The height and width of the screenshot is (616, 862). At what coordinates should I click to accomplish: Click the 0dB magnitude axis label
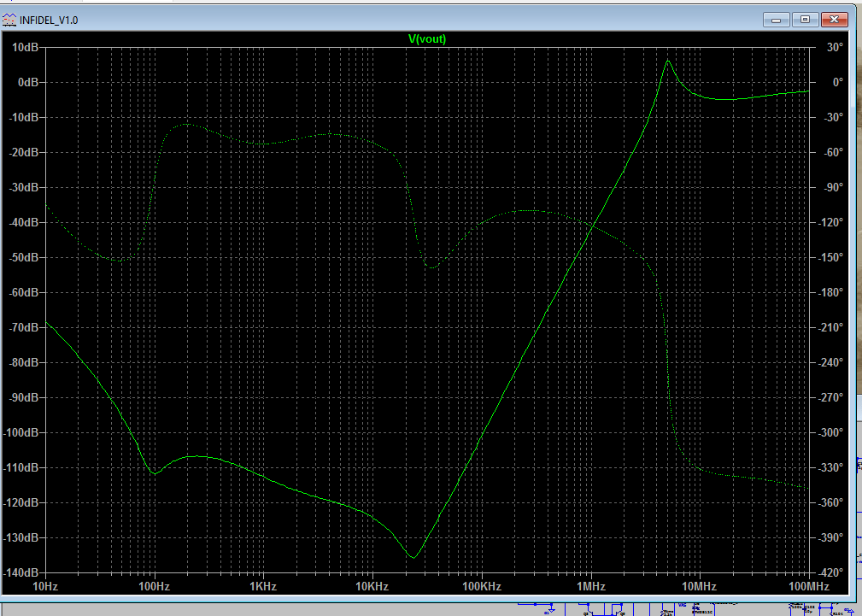pos(28,83)
